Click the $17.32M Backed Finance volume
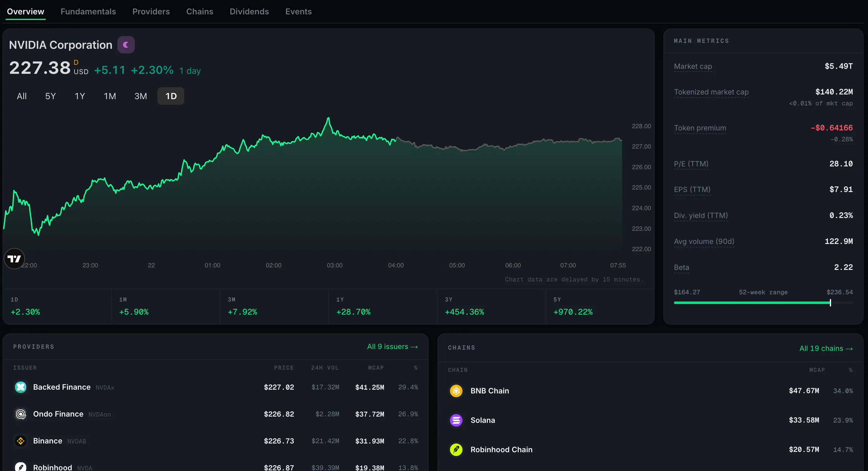The width and height of the screenshot is (868, 471). [x=325, y=387]
